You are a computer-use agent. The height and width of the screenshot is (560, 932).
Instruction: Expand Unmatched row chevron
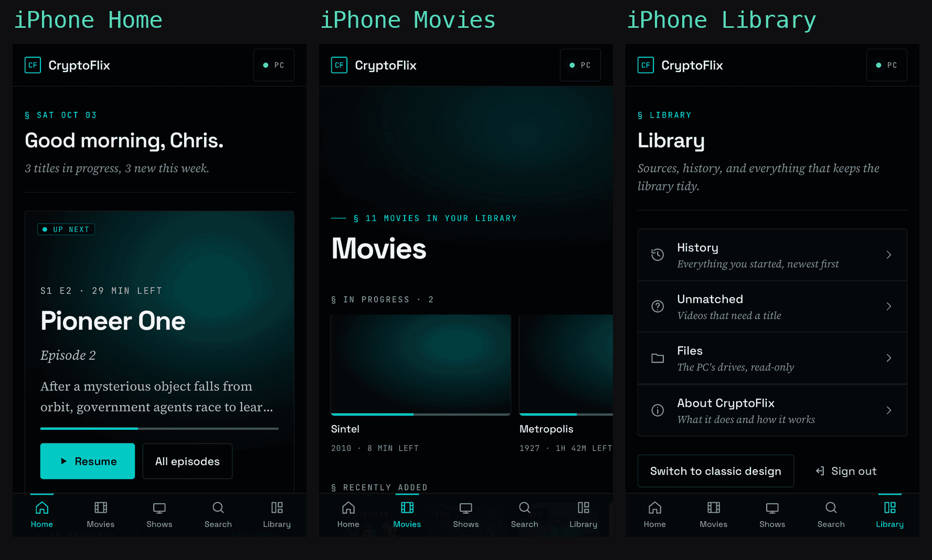(889, 307)
